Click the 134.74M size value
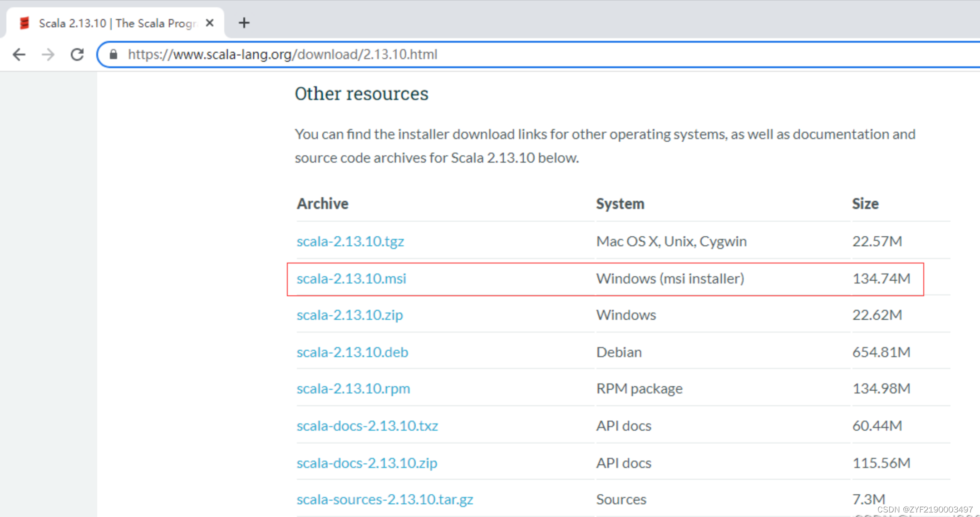This screenshot has height=517, width=980. (882, 278)
